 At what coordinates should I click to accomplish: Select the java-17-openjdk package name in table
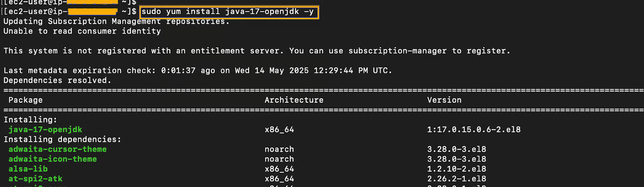pyautogui.click(x=45, y=129)
